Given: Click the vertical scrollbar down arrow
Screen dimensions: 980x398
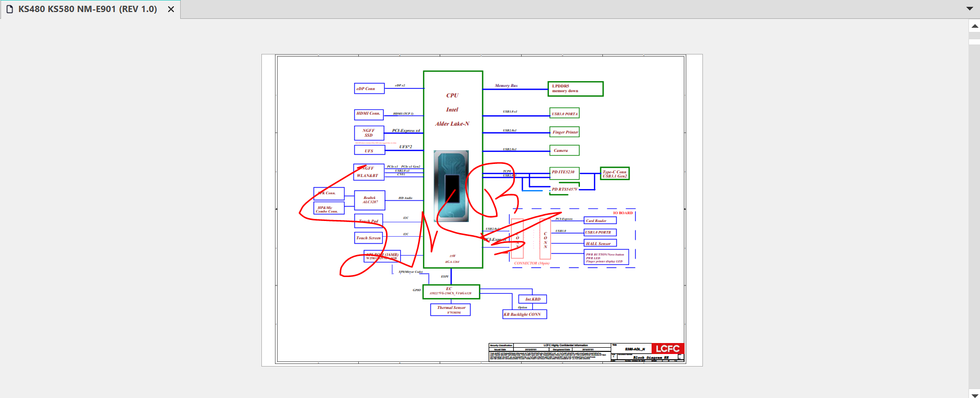Looking at the screenshot, I should pos(975,395).
